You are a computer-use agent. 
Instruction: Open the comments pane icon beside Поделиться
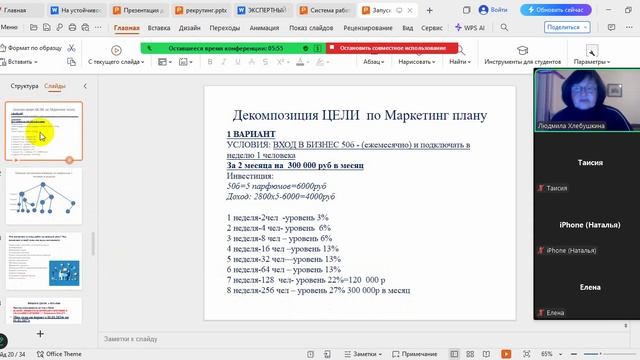tap(611, 27)
